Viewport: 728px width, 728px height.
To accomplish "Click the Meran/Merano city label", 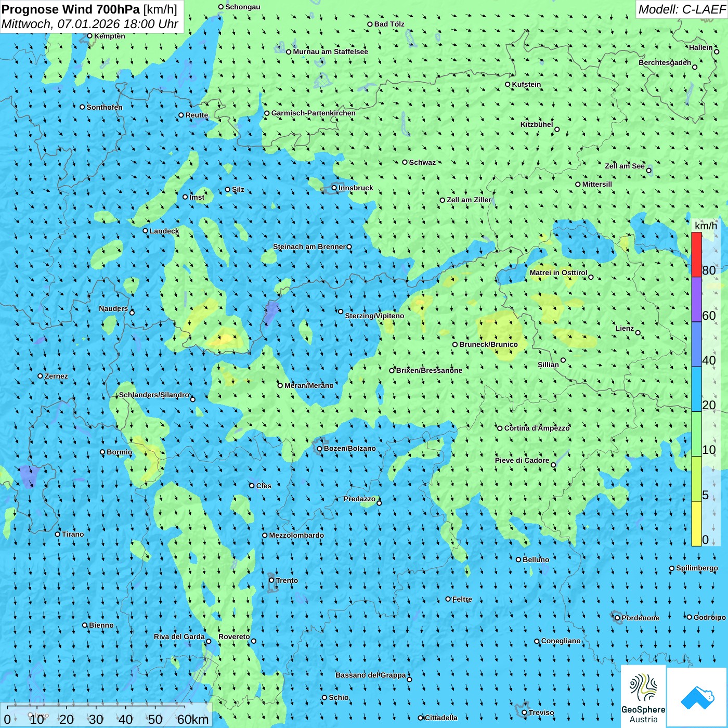I will [309, 385].
